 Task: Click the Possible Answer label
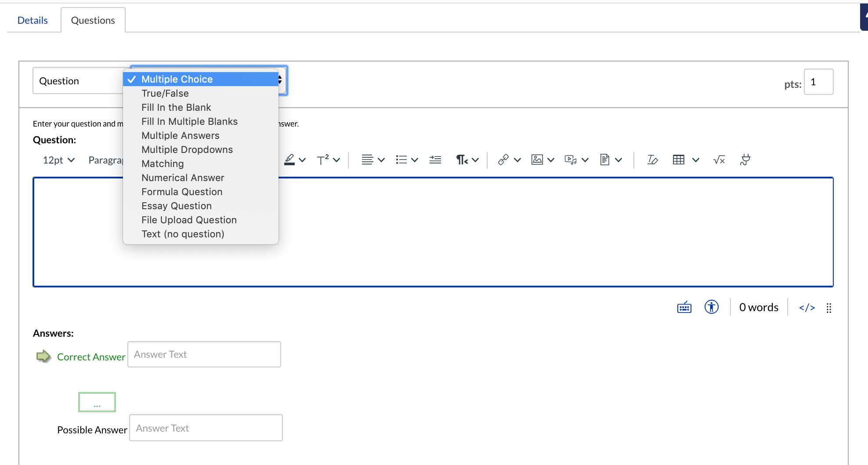click(92, 430)
